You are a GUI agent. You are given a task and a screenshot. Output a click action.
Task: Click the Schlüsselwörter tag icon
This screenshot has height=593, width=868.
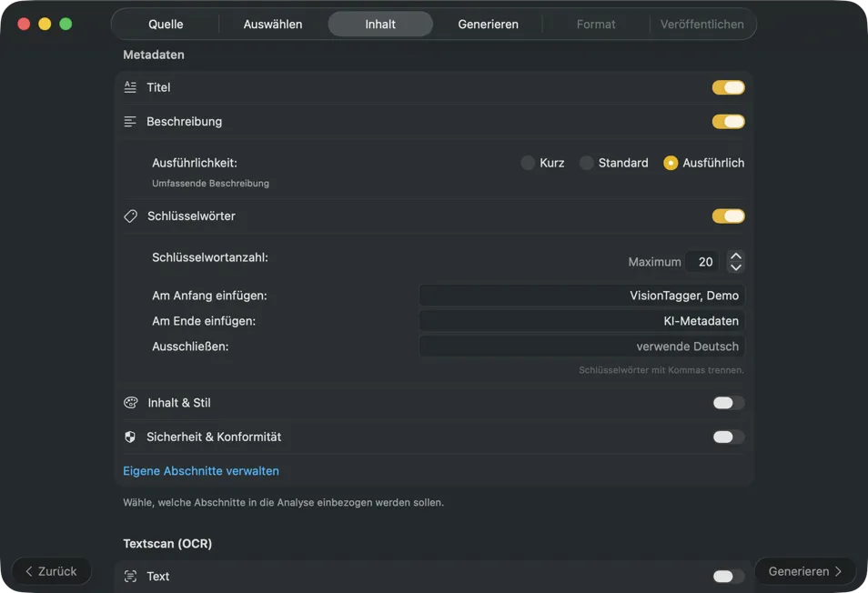point(130,216)
